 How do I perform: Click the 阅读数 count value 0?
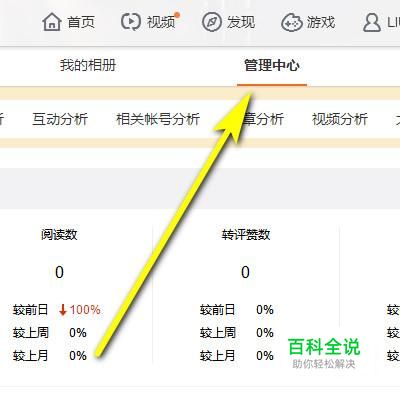[59, 272]
